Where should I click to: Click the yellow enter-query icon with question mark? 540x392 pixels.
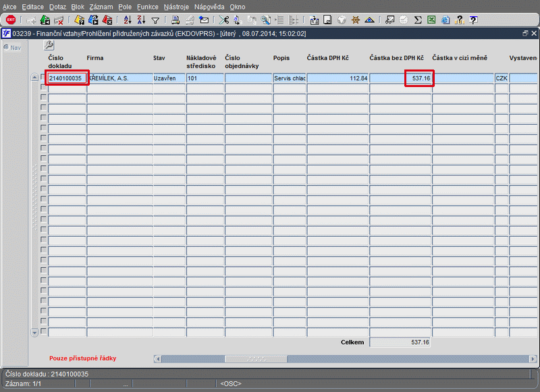tap(79, 20)
